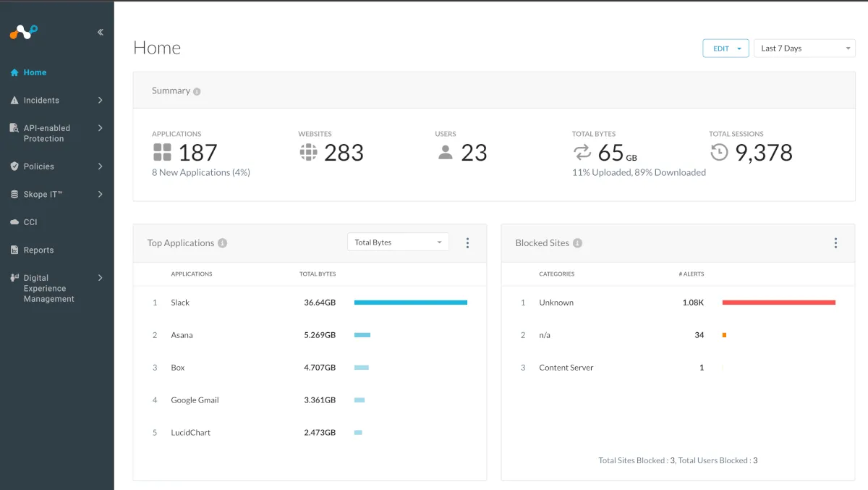868x490 pixels.
Task: Open Policies in sidebar navigation
Action: pyautogui.click(x=39, y=166)
